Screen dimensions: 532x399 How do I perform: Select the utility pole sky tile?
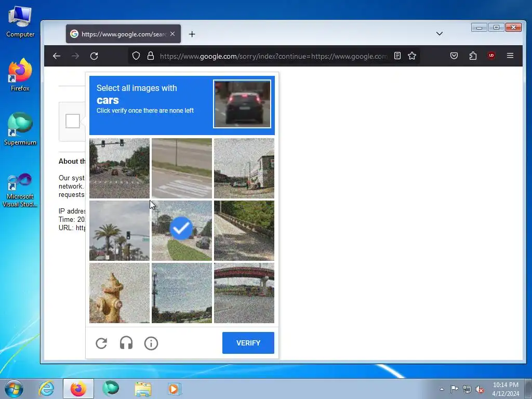(182, 293)
